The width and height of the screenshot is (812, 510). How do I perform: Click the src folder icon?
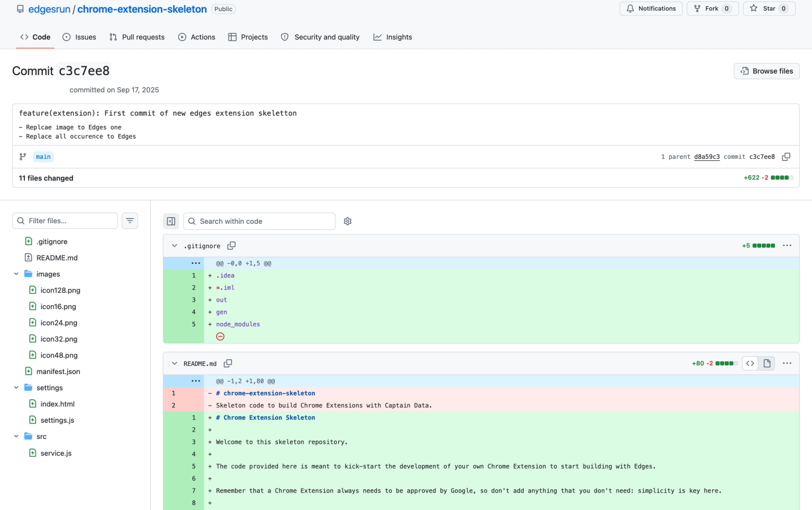click(28, 436)
